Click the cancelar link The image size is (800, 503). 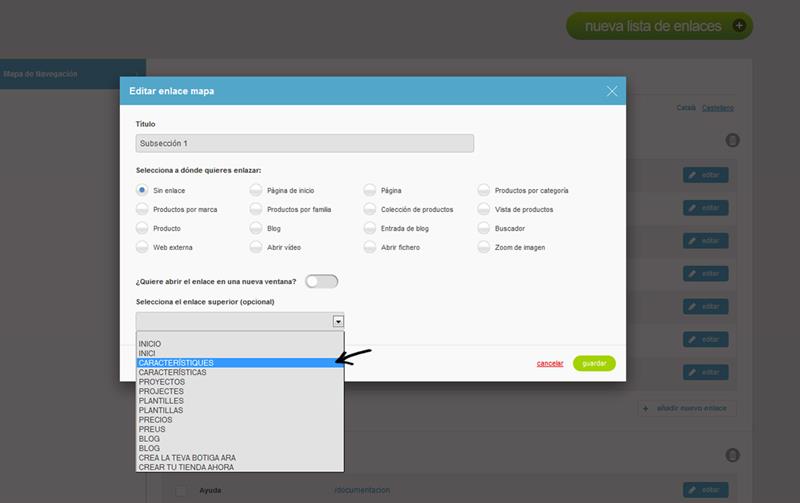coord(550,363)
